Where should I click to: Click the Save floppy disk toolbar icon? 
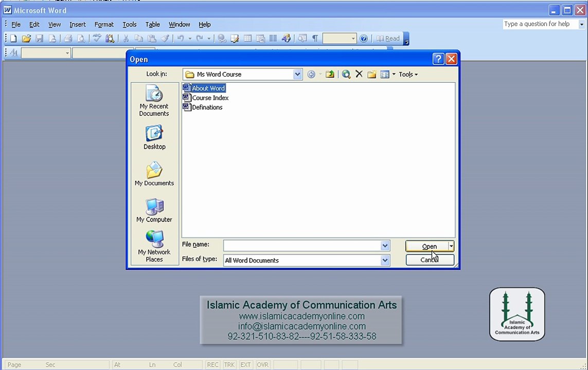tap(39, 38)
